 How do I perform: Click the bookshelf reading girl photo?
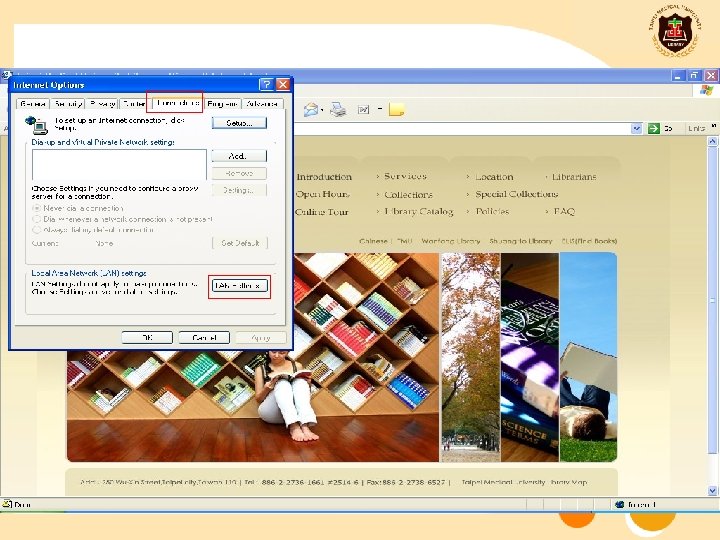(253, 392)
